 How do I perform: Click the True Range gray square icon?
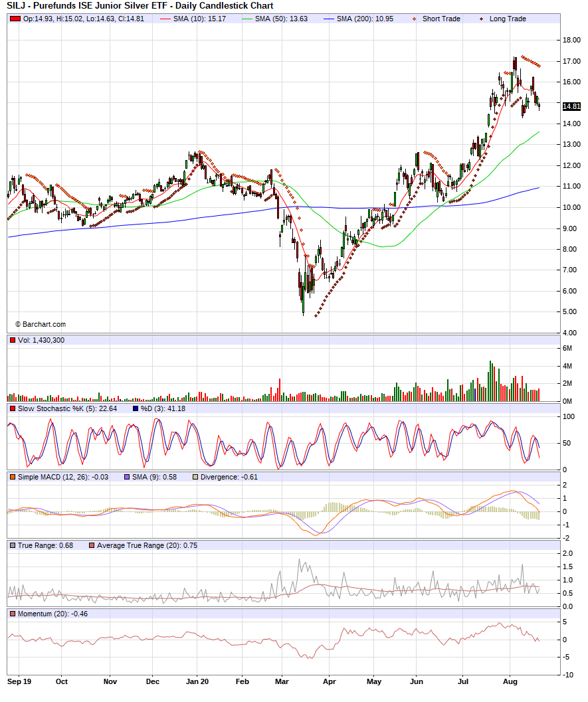(13, 546)
